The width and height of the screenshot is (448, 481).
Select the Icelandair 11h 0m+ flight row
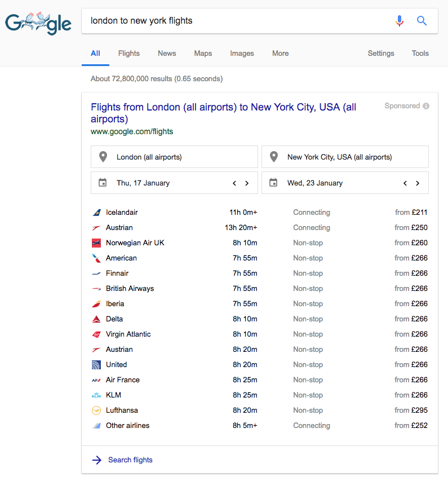coord(260,212)
